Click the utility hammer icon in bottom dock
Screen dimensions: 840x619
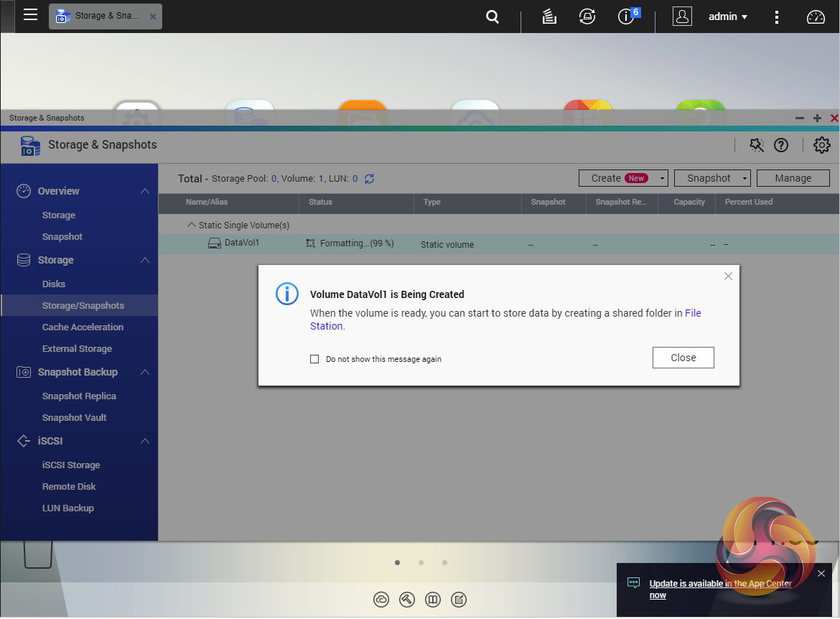tap(407, 599)
